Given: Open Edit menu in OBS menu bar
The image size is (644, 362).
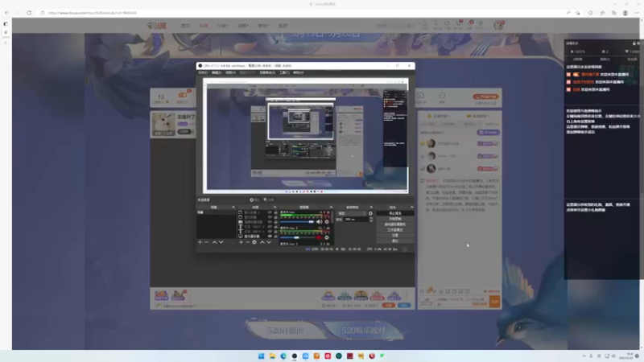Looking at the screenshot, I should pos(217,72).
